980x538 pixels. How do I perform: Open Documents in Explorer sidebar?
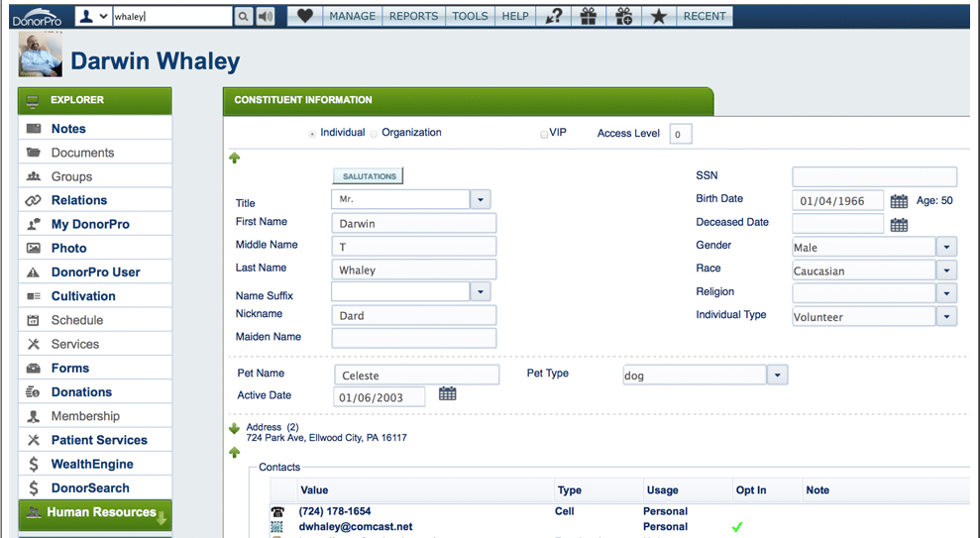coord(95,153)
